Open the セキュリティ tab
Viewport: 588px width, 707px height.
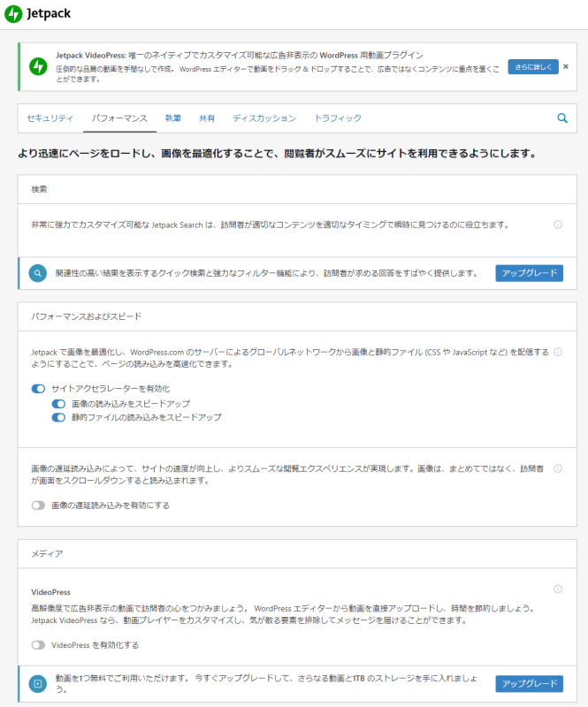50,118
